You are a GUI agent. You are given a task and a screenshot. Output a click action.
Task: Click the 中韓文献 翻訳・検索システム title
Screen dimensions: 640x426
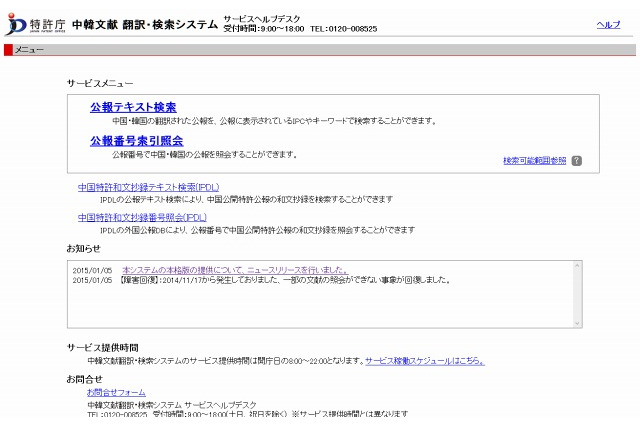pyautogui.click(x=144, y=24)
